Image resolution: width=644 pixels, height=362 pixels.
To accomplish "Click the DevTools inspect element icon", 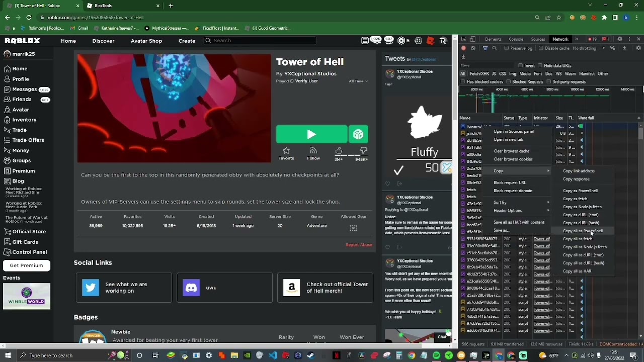I will 464,39.
